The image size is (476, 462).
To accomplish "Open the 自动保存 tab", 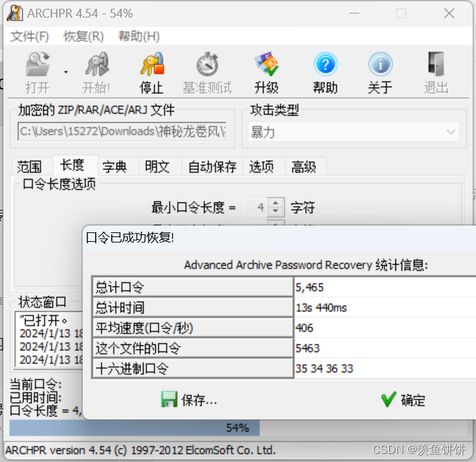I will 212,167.
